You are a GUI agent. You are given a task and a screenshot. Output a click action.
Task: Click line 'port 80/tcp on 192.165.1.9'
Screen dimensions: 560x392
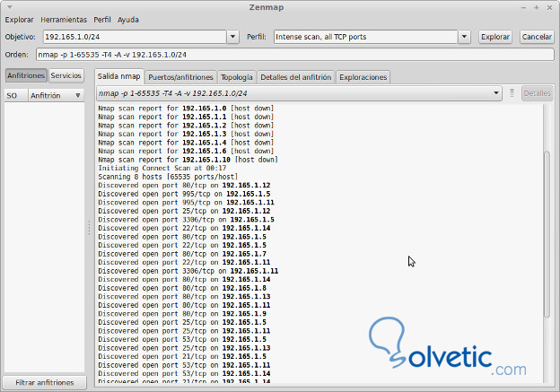[182, 314]
